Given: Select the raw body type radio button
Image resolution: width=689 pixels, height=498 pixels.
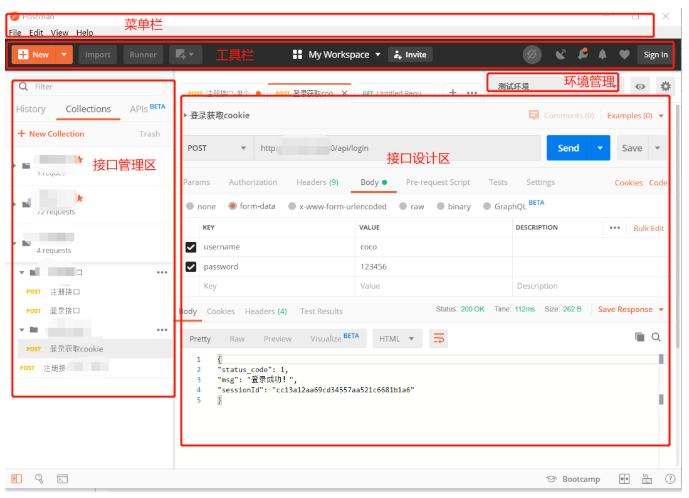Looking at the screenshot, I should point(404,206).
